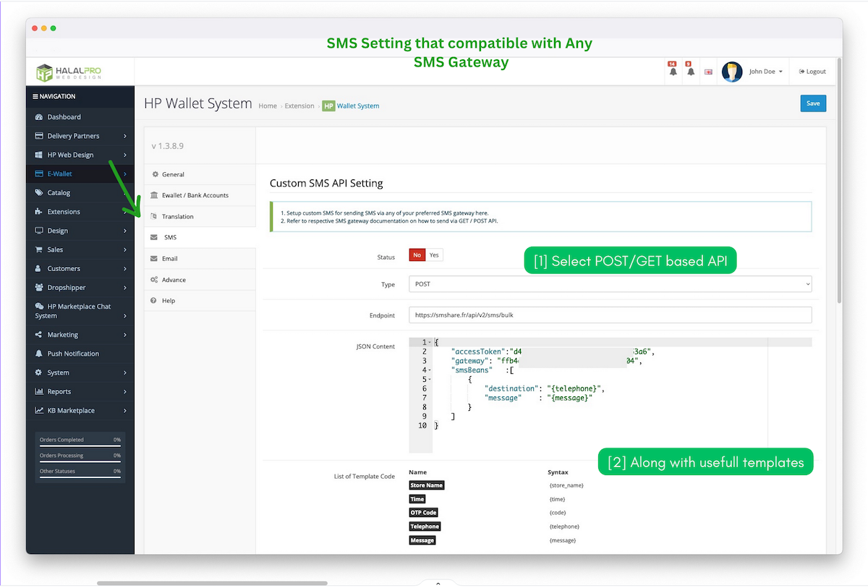
Task: Click the Endpoint URL input field
Action: (x=610, y=315)
